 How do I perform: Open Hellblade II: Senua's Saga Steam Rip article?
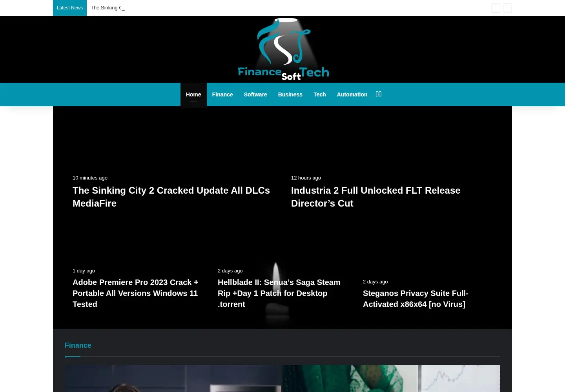(x=279, y=293)
